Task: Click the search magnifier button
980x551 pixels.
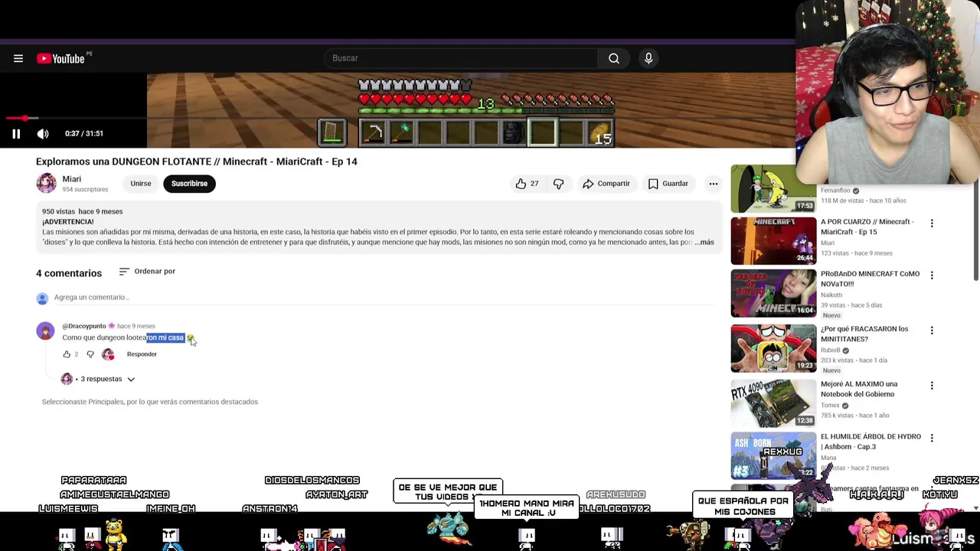Action: (x=614, y=58)
